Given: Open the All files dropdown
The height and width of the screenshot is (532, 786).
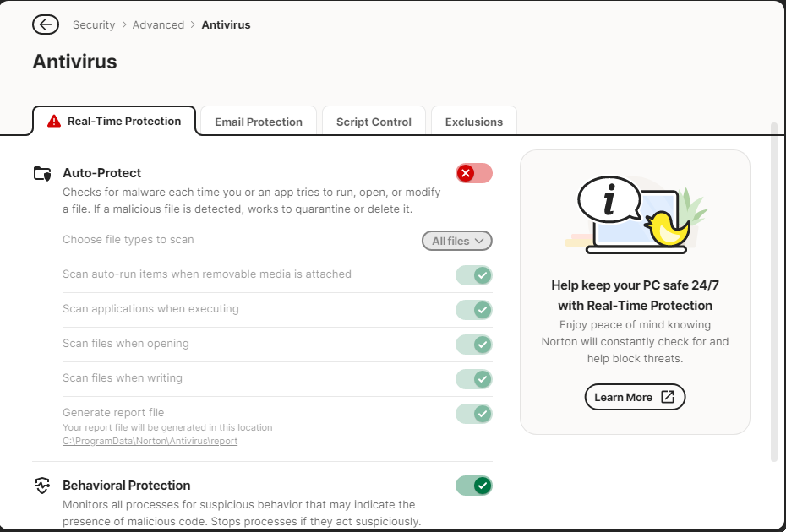Looking at the screenshot, I should click(456, 241).
